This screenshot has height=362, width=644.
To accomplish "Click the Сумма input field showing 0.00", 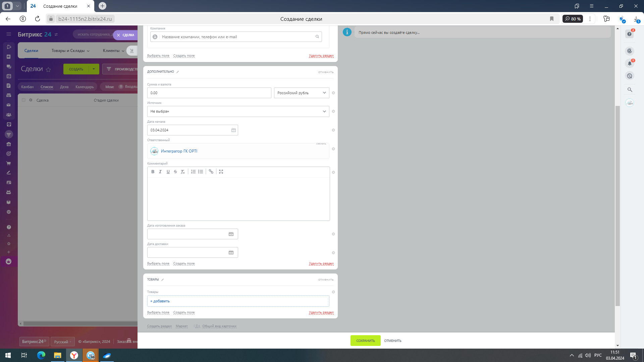I will (x=209, y=93).
